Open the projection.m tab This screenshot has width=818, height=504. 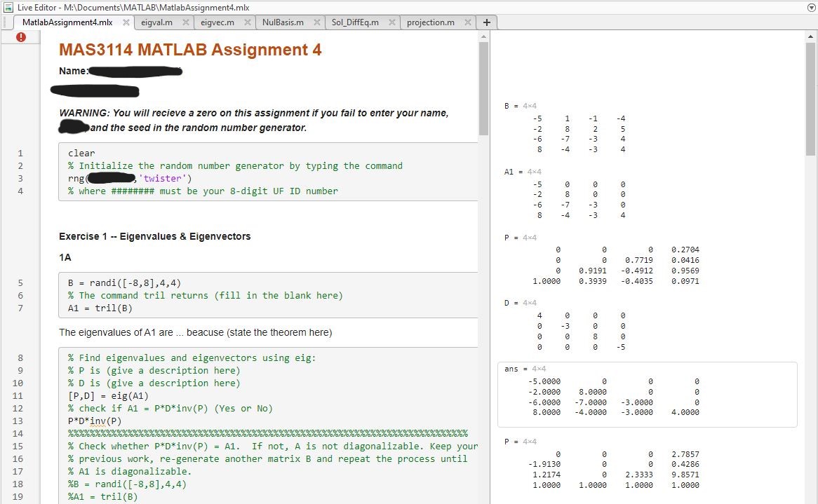point(430,22)
